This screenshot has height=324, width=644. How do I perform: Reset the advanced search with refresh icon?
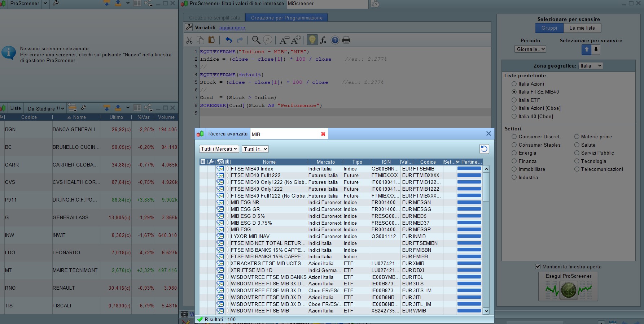tap(484, 149)
